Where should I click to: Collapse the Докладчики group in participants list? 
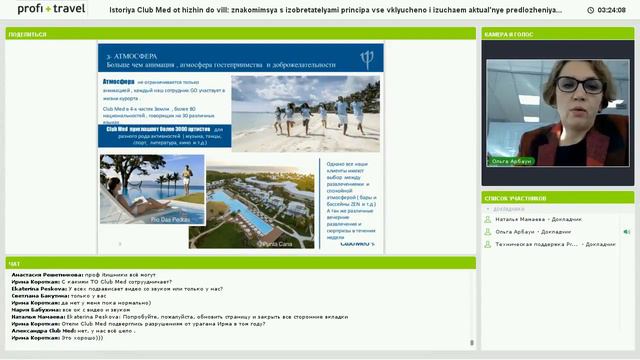coord(487,209)
